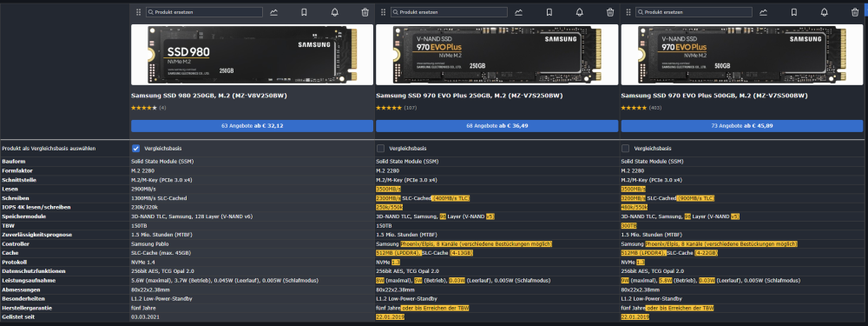The height and width of the screenshot is (326, 868).
Task: Open price history chart for Samsung SSD 980 250GB
Action: pos(274,12)
